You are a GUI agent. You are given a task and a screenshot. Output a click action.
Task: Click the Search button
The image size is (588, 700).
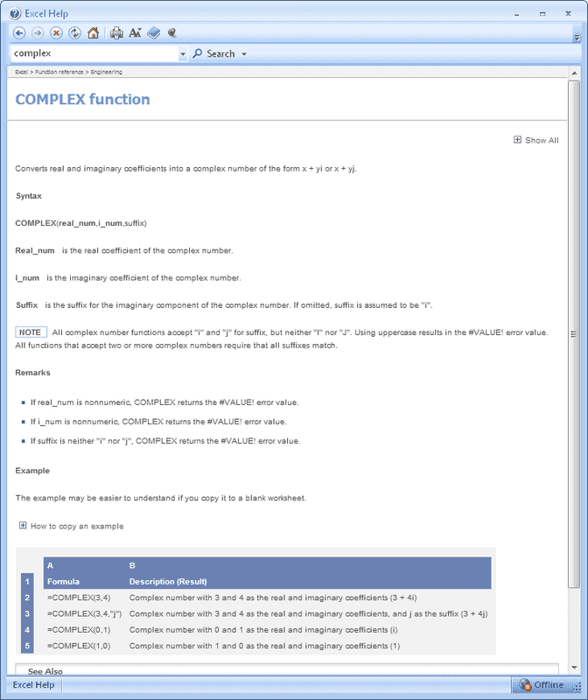point(213,54)
